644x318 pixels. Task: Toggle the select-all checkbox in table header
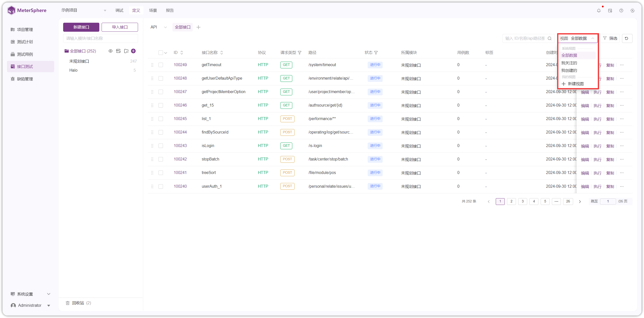pos(161,52)
